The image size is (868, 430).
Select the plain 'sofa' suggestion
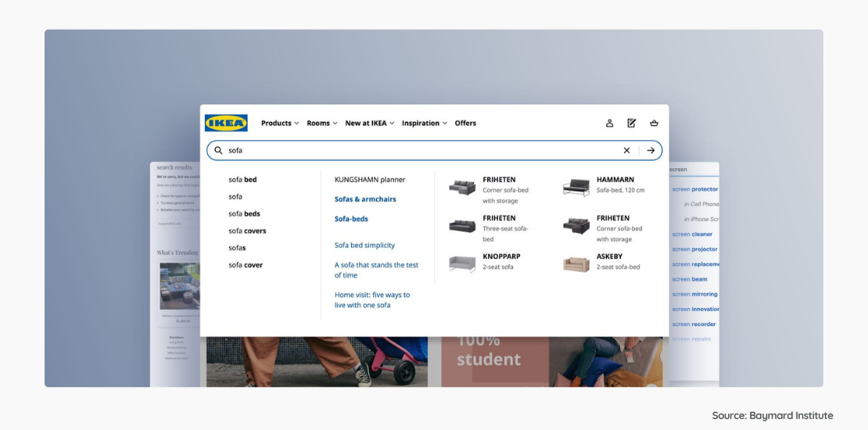pos(235,196)
